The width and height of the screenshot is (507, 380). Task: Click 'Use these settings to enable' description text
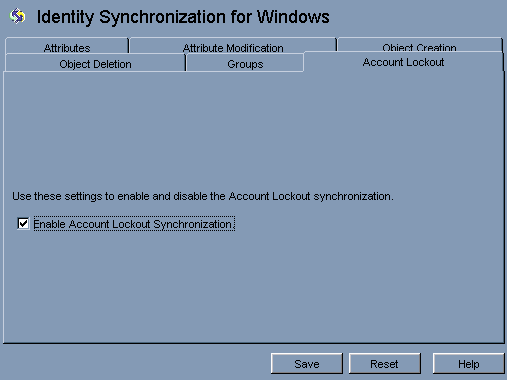coord(203,196)
